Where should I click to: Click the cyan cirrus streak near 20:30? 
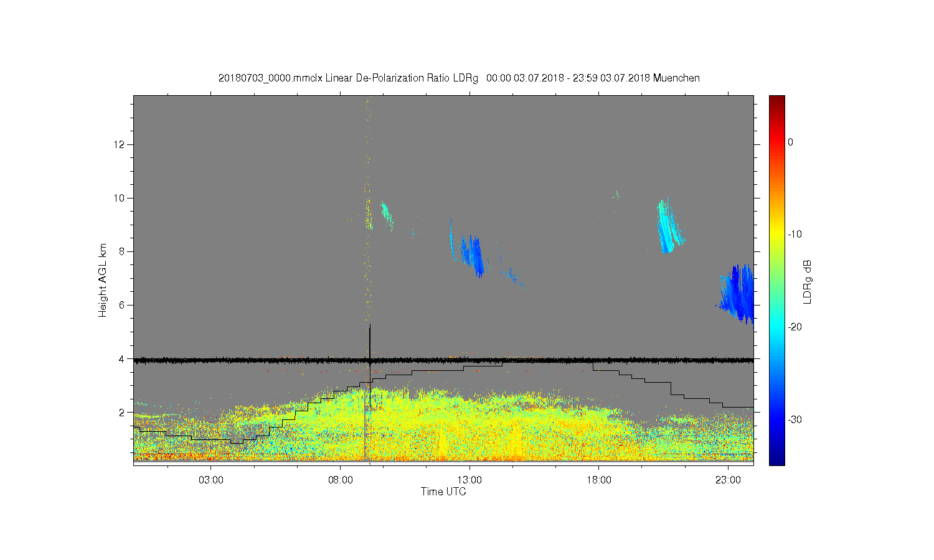pos(669,227)
